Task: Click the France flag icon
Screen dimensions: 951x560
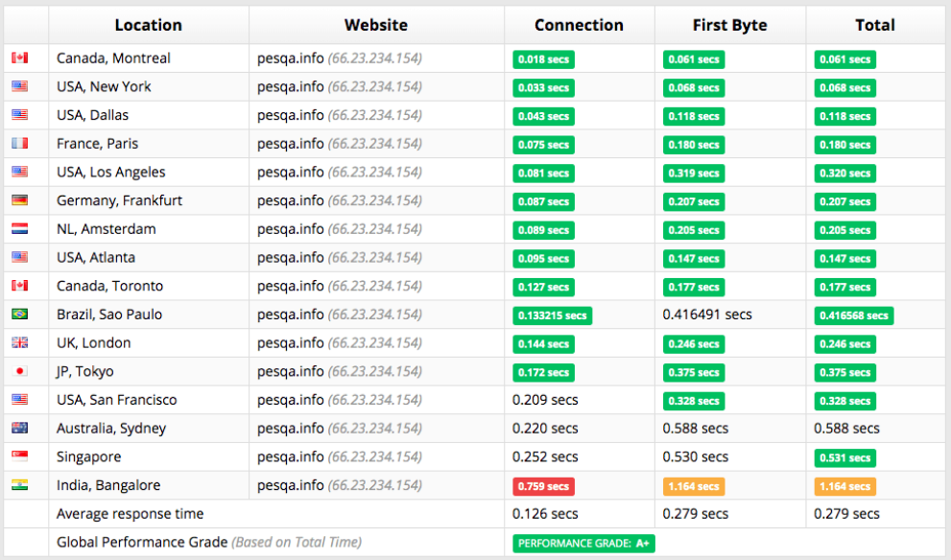Action: 19,144
